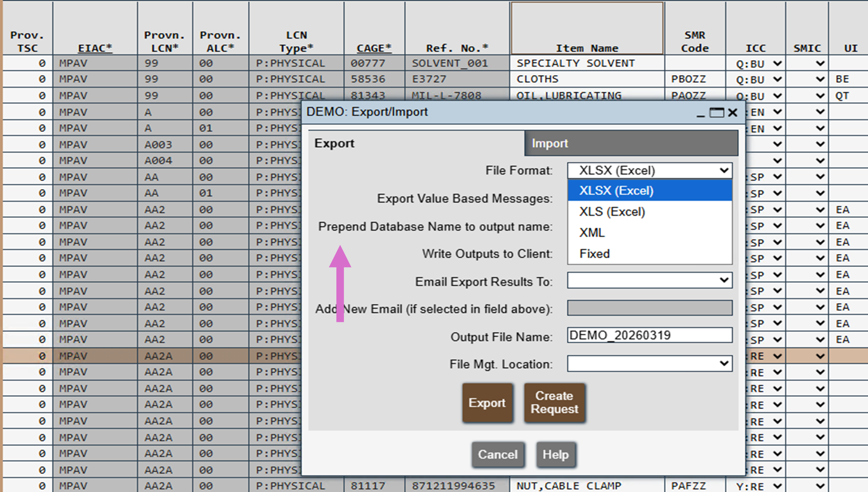The height and width of the screenshot is (492, 868).
Task: Switch to the Export tab
Action: (334, 143)
